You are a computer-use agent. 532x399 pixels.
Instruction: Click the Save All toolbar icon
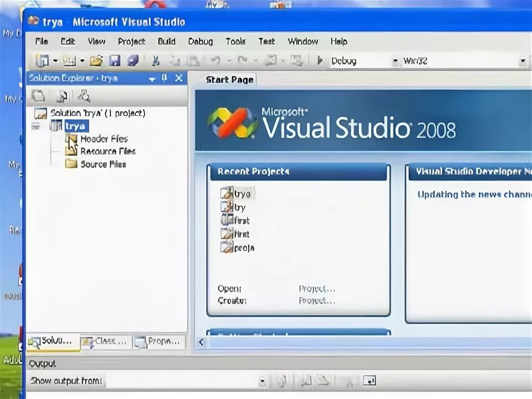coord(132,61)
